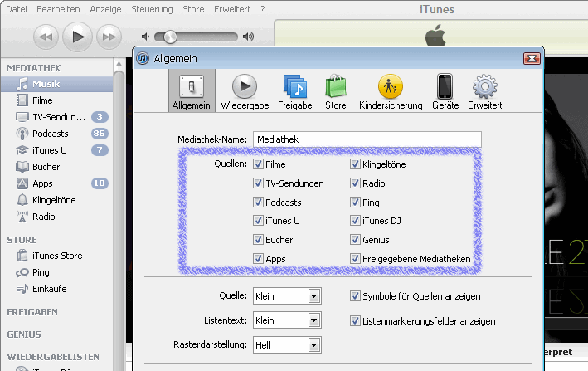Open the Bearbeiten menu
588x371 pixels.
click(x=58, y=9)
